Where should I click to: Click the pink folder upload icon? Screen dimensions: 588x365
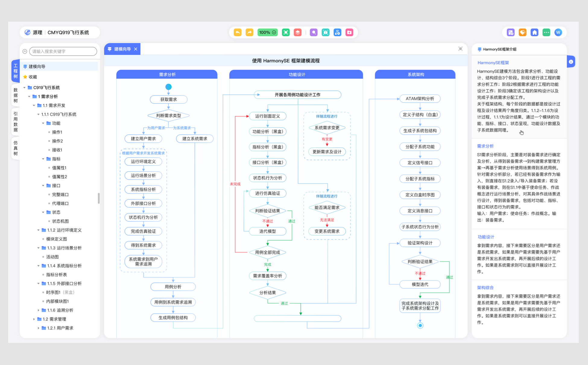349,33
